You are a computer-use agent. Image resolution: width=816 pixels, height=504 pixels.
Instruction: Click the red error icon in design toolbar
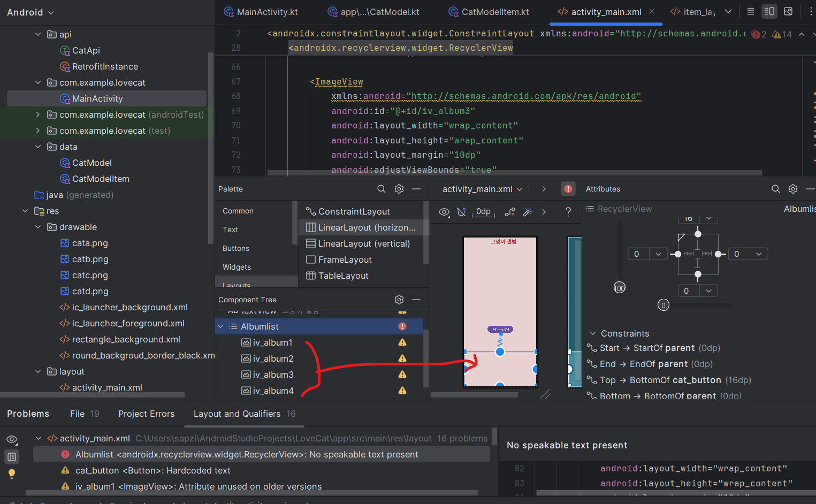click(568, 189)
